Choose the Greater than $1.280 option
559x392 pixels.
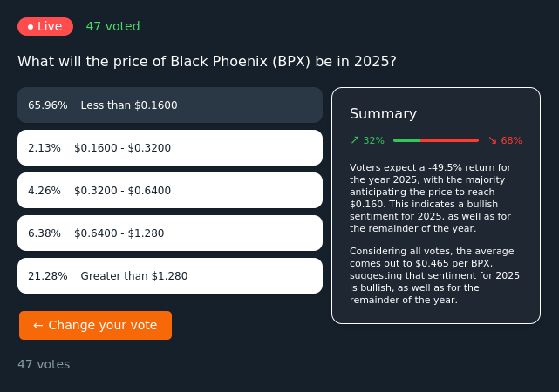click(170, 276)
